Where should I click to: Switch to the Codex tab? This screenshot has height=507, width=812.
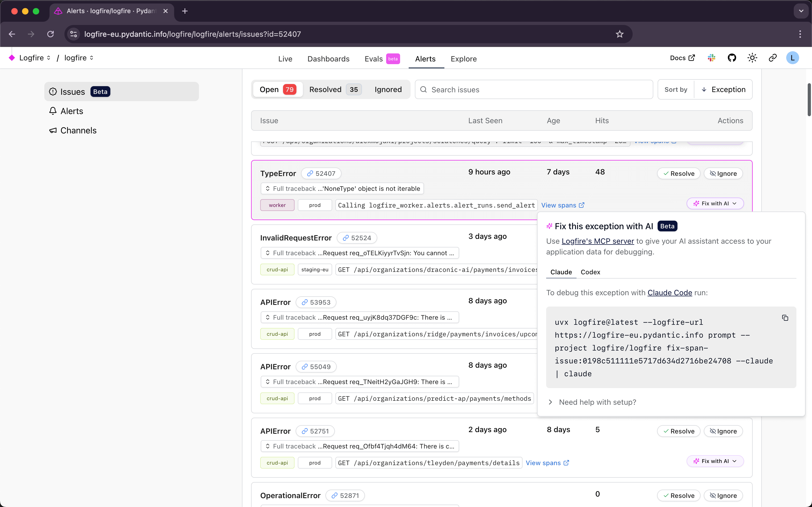point(590,272)
